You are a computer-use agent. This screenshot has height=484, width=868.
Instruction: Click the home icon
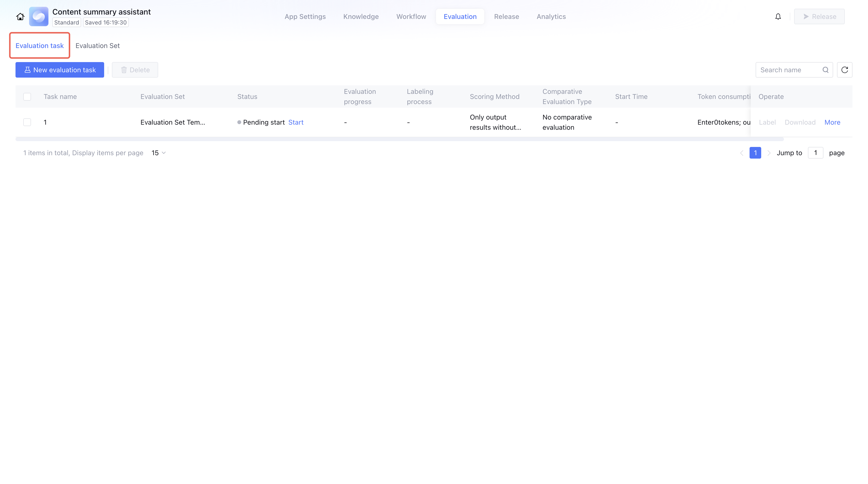point(20,16)
